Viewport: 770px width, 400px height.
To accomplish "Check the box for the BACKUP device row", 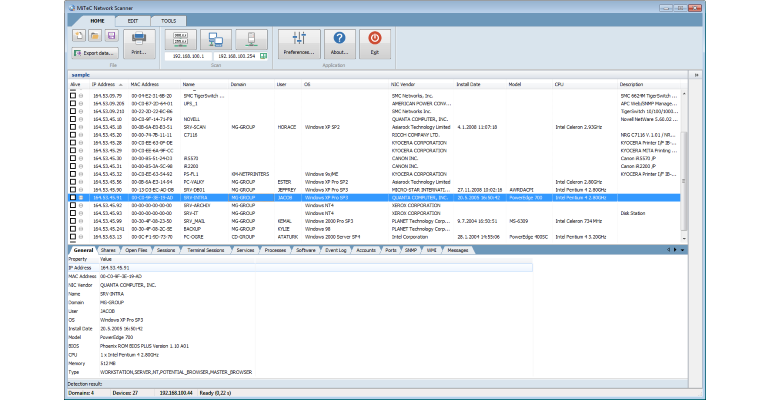I will click(x=73, y=229).
